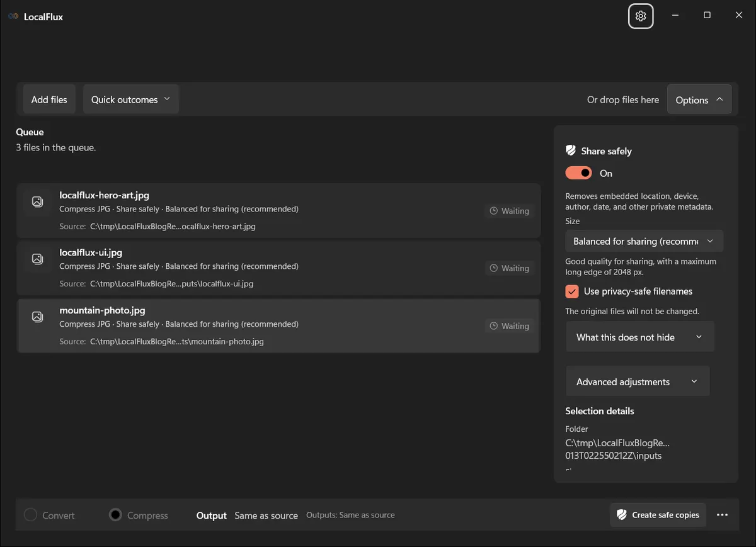
Task: Turn off the Share safely toggle
Action: click(x=579, y=173)
